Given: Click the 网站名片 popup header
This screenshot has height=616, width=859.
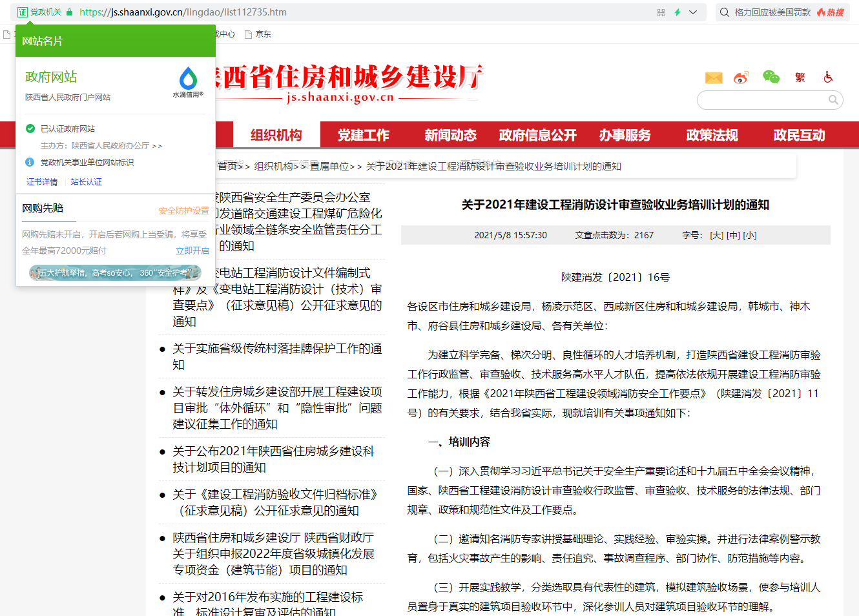Looking at the screenshot, I should pyautogui.click(x=116, y=41).
